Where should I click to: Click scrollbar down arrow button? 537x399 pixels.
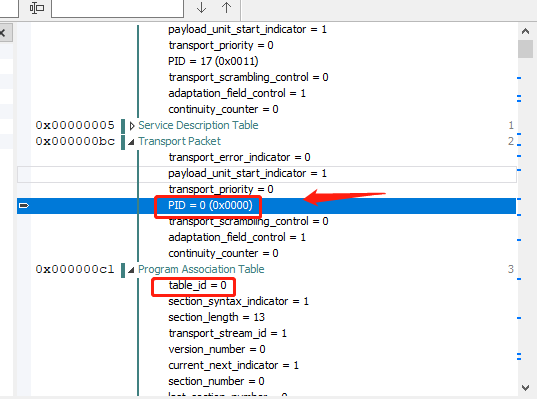click(525, 388)
